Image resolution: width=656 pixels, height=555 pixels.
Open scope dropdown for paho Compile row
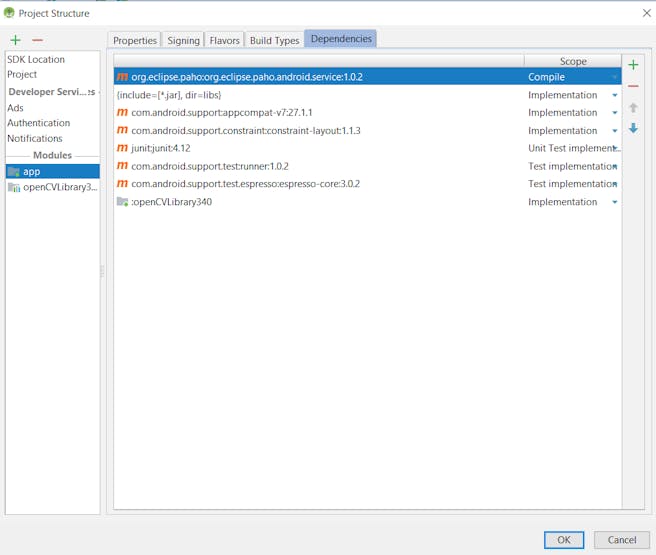tap(615, 77)
